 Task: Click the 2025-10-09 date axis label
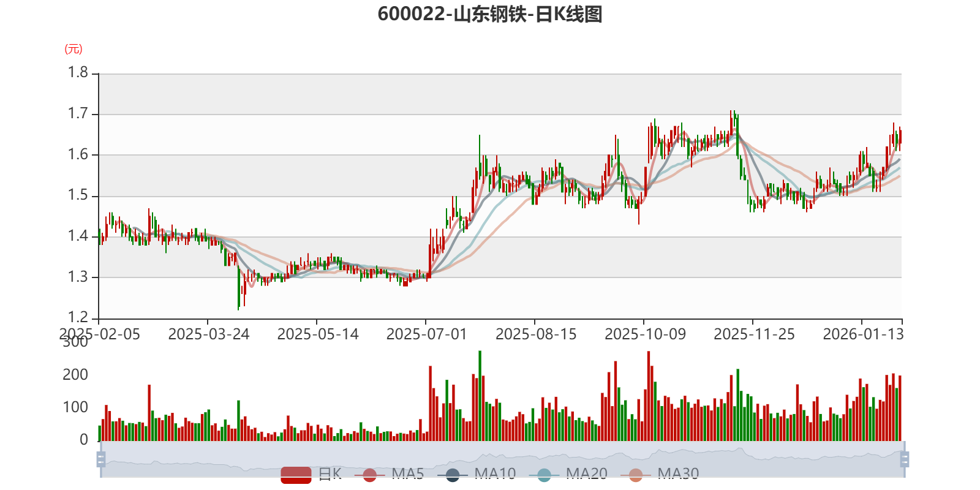[x=645, y=334]
